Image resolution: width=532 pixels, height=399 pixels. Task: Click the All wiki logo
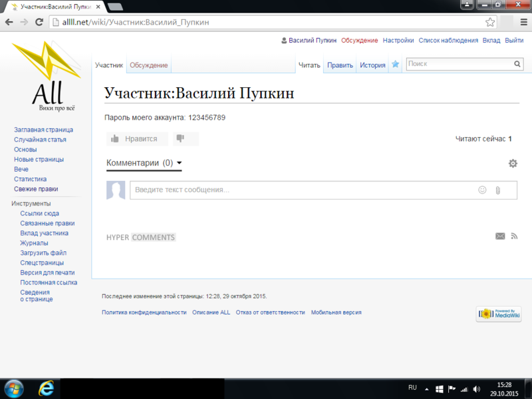pyautogui.click(x=47, y=76)
